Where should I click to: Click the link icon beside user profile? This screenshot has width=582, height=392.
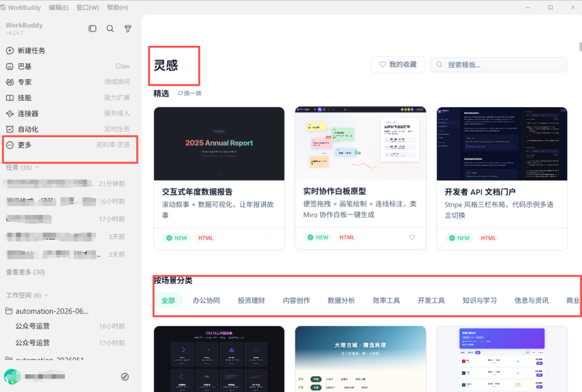(125, 377)
